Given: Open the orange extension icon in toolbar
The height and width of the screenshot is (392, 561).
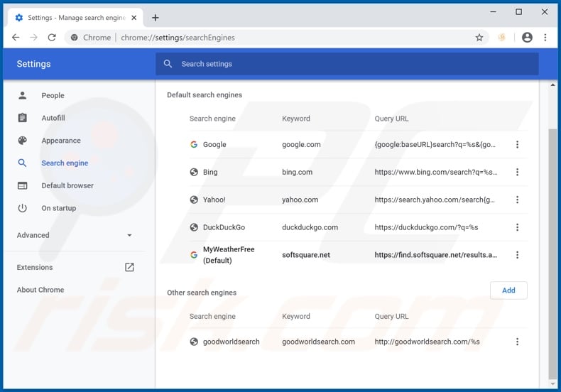Looking at the screenshot, I should click(x=501, y=37).
